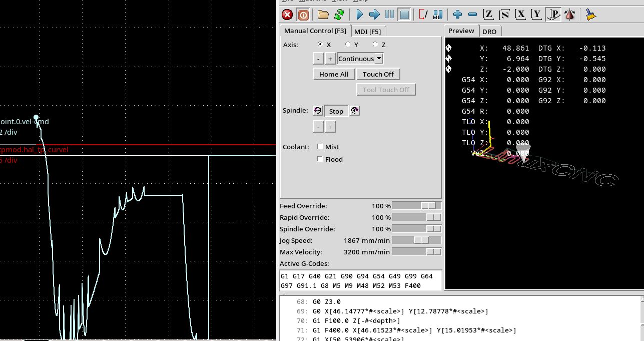The height and width of the screenshot is (341, 644).
Task: Adjust the Rapid Override slider
Action: (417, 217)
